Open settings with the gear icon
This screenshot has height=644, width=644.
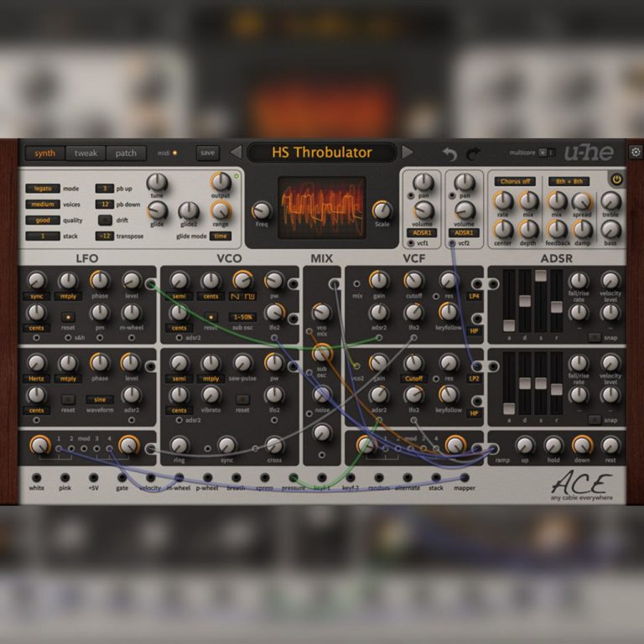click(636, 153)
